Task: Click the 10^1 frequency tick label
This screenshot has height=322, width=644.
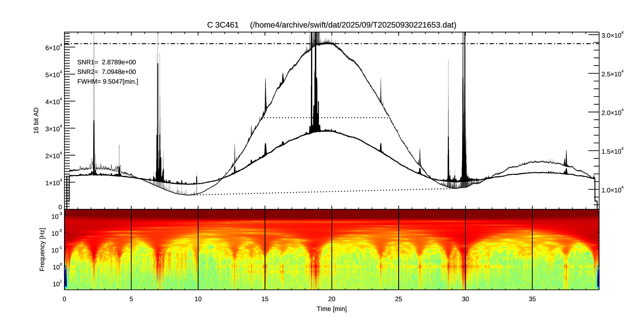Action: tap(57, 283)
